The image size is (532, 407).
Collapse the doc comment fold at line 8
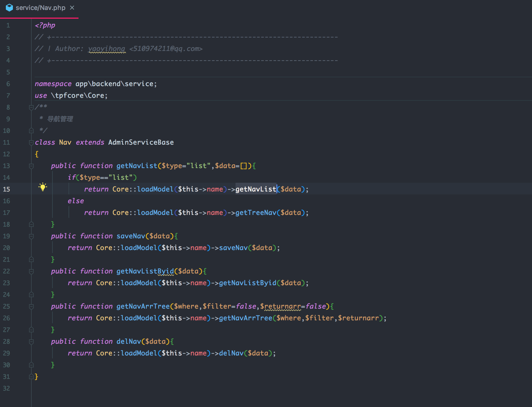31,107
